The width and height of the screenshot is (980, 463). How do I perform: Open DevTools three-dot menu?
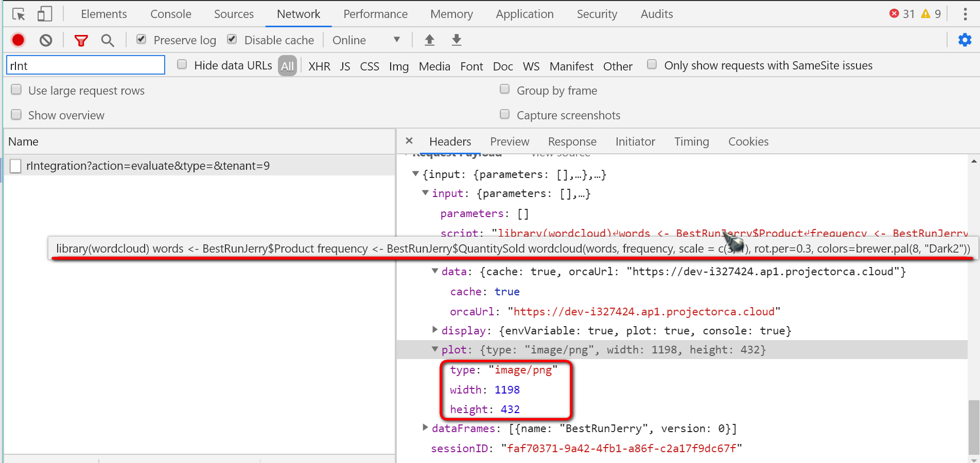965,14
